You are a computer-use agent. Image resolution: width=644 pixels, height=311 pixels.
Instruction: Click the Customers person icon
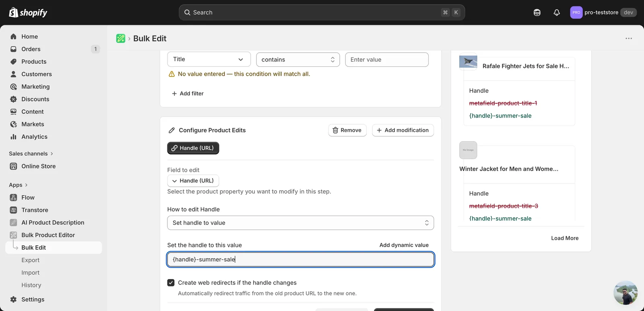pyautogui.click(x=13, y=74)
